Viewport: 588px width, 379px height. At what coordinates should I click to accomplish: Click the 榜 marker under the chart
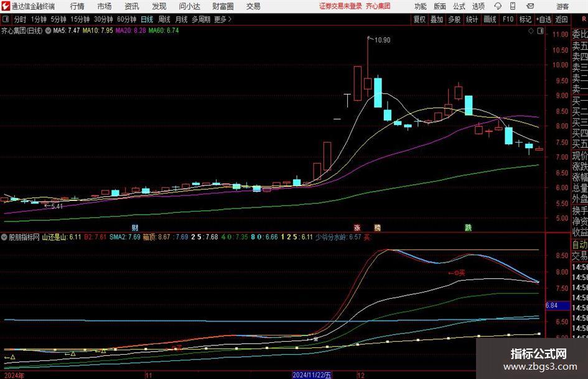[377, 227]
